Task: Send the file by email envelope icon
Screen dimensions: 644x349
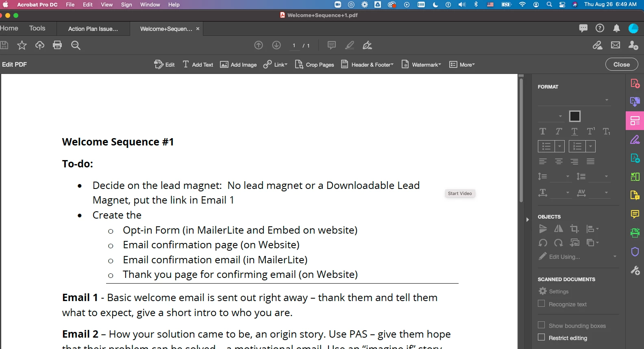Action: pyautogui.click(x=616, y=45)
